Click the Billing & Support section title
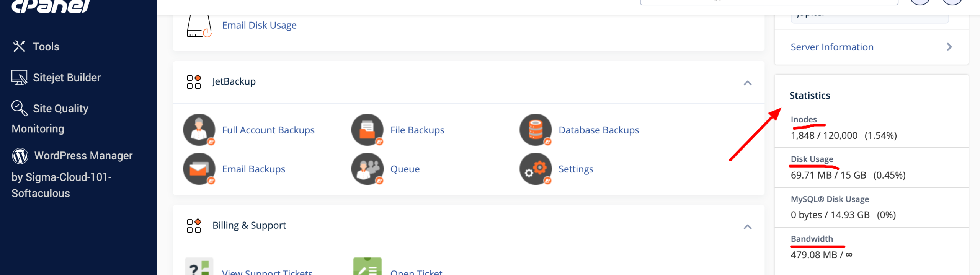 [x=249, y=225]
